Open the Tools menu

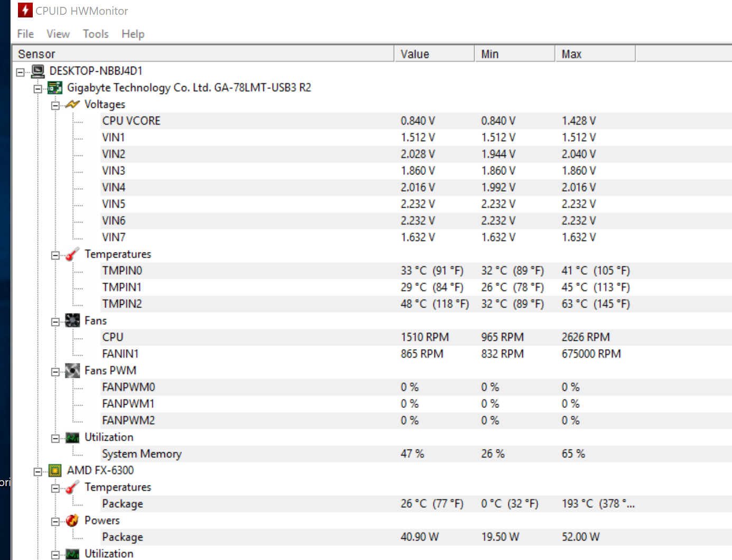[96, 34]
